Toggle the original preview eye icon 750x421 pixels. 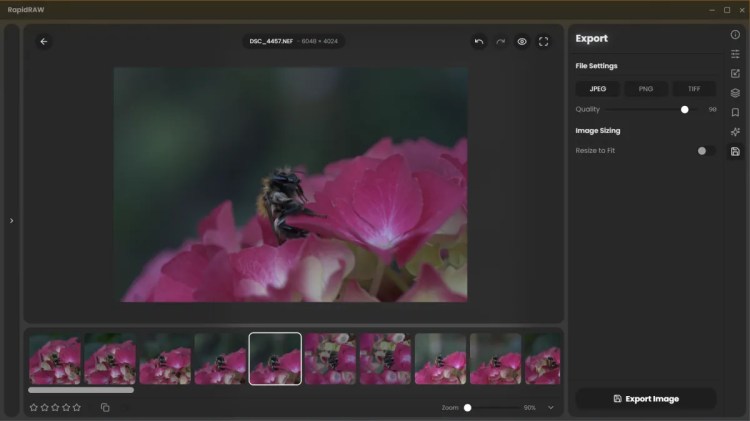pyautogui.click(x=522, y=42)
